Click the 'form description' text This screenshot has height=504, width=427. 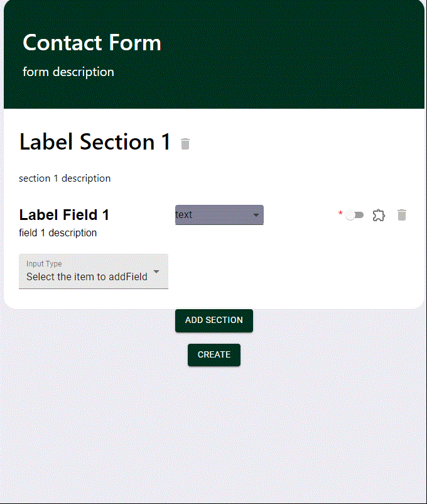point(68,72)
